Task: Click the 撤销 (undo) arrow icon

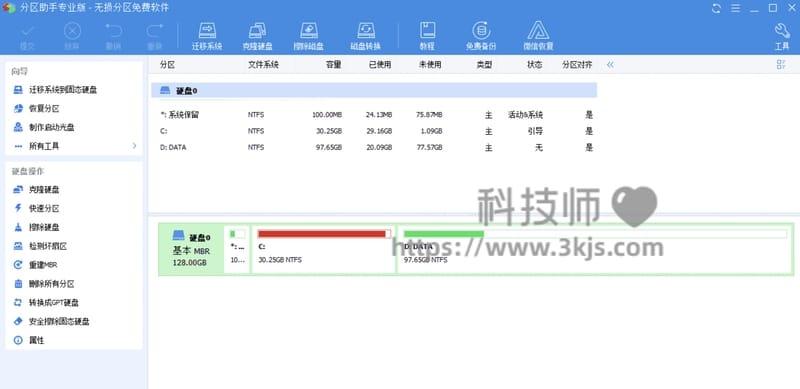Action: pos(113,31)
